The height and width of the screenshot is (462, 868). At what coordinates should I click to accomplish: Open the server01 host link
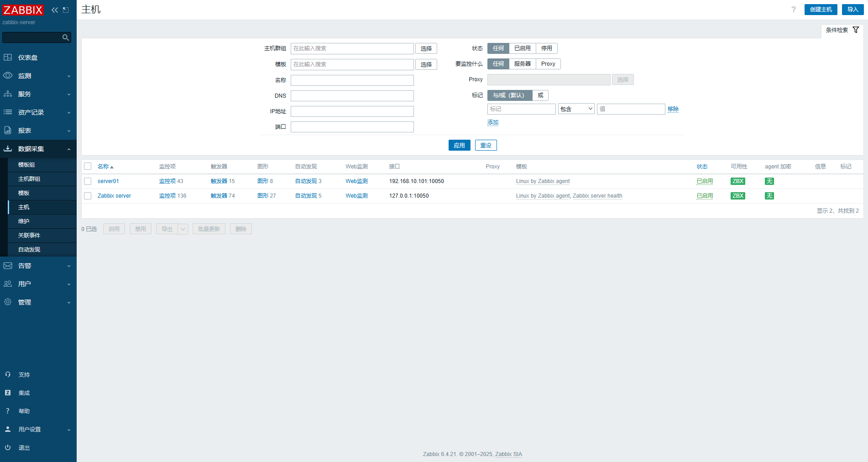pos(108,181)
